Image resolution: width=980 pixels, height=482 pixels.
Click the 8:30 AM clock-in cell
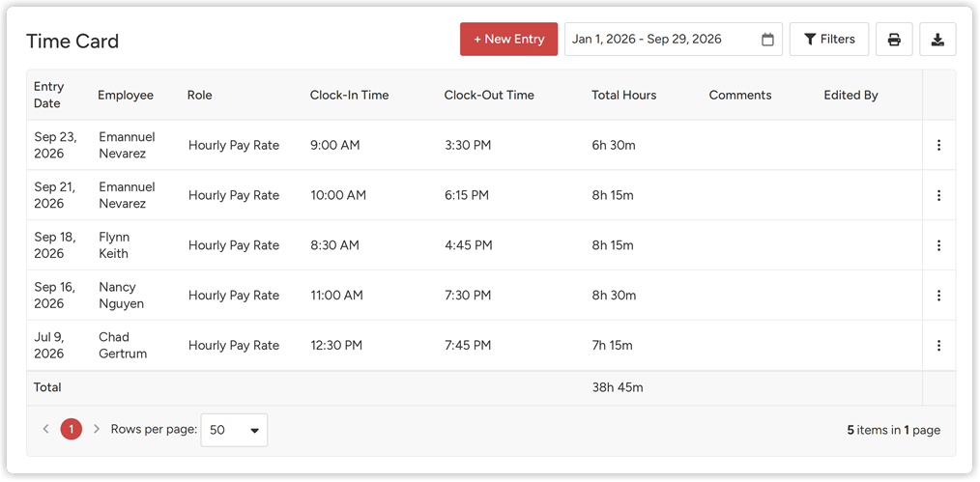coord(335,245)
